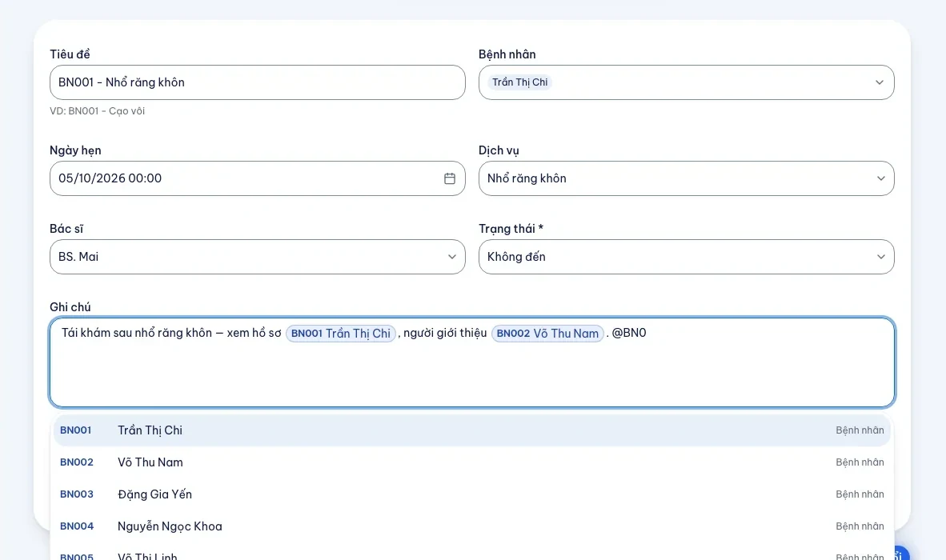
Task: Click the 'Ngày hẹn' field label
Action: (75, 150)
